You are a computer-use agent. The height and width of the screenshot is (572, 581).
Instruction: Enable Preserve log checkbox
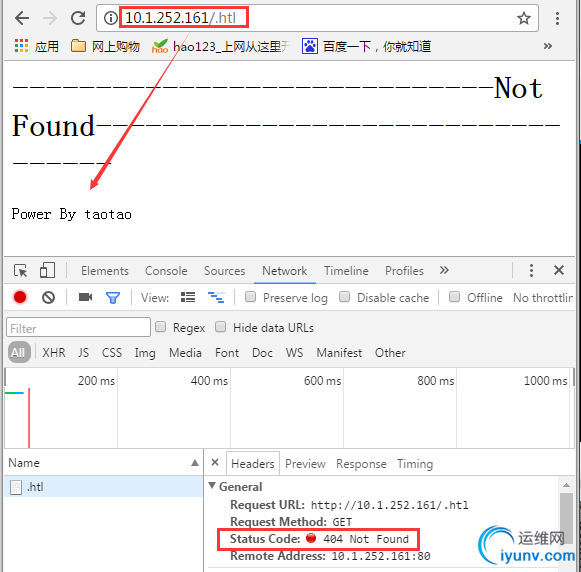coord(250,297)
